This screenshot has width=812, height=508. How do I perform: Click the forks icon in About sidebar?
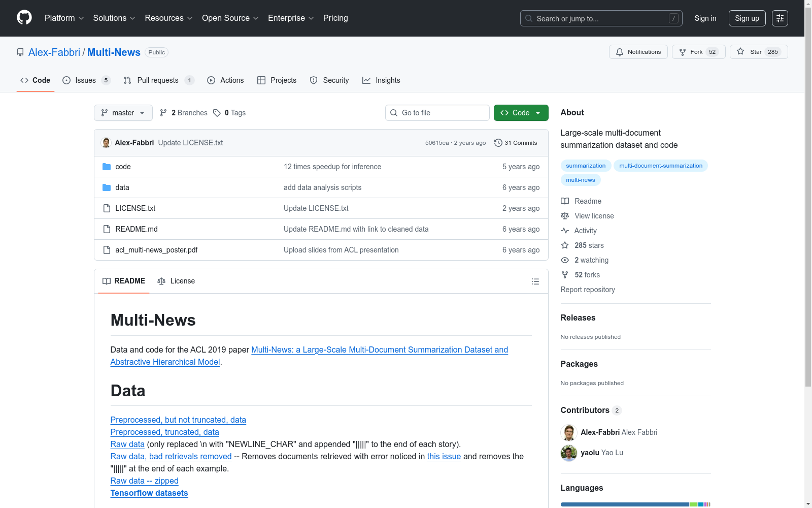click(x=565, y=275)
